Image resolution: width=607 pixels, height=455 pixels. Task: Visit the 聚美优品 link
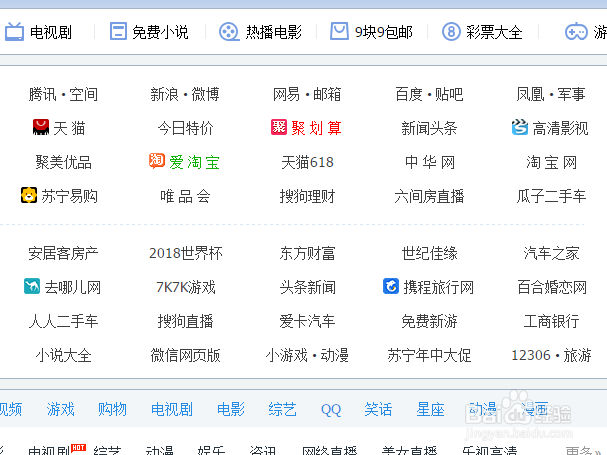point(63,162)
